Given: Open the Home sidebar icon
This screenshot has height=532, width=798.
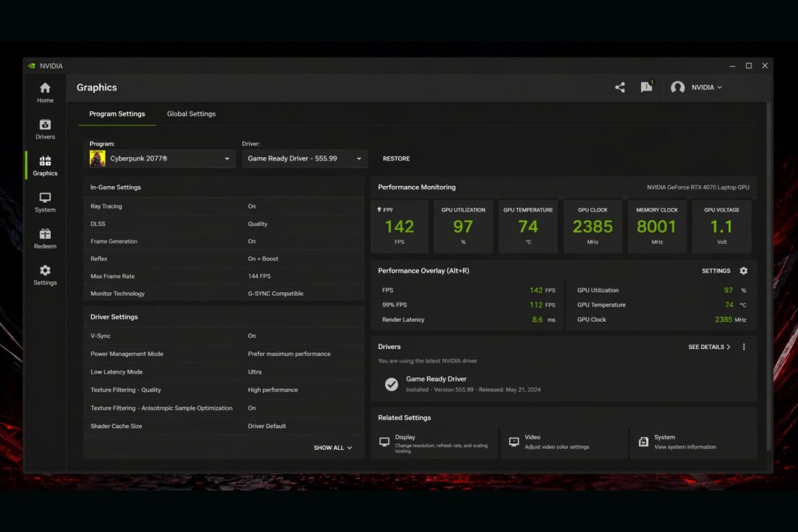Looking at the screenshot, I should pyautogui.click(x=45, y=88).
